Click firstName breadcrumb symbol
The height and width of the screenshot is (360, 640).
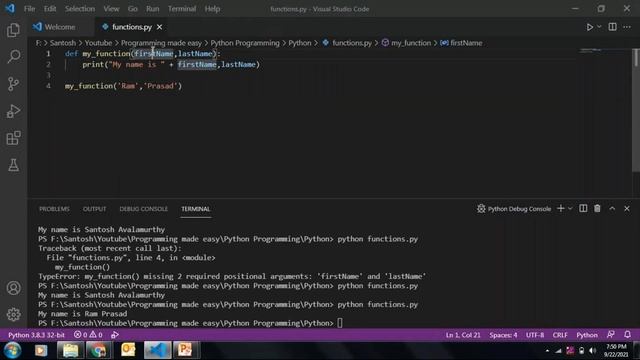click(x=461, y=43)
